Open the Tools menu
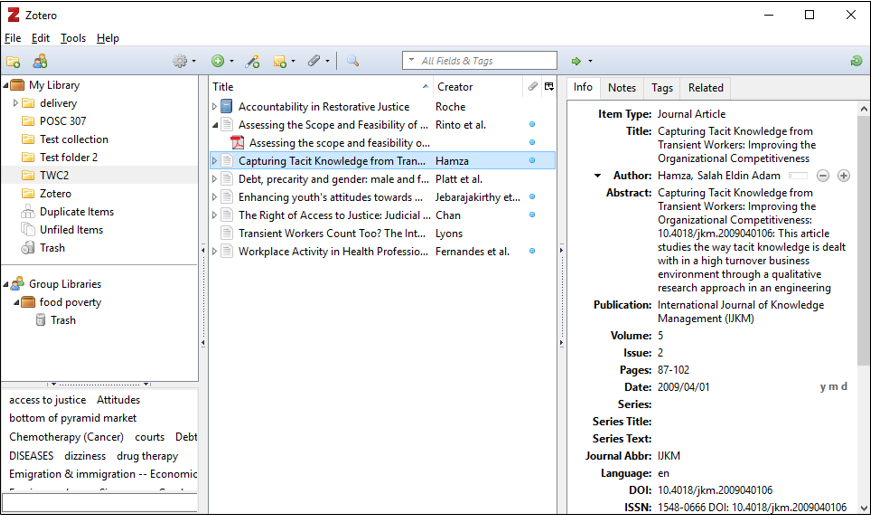This screenshot has height=515, width=871. point(73,38)
